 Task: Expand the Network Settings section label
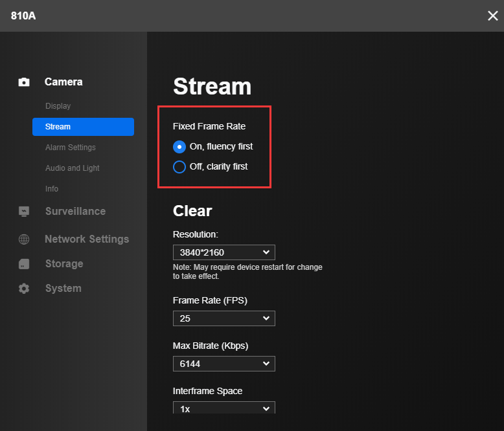click(x=87, y=239)
